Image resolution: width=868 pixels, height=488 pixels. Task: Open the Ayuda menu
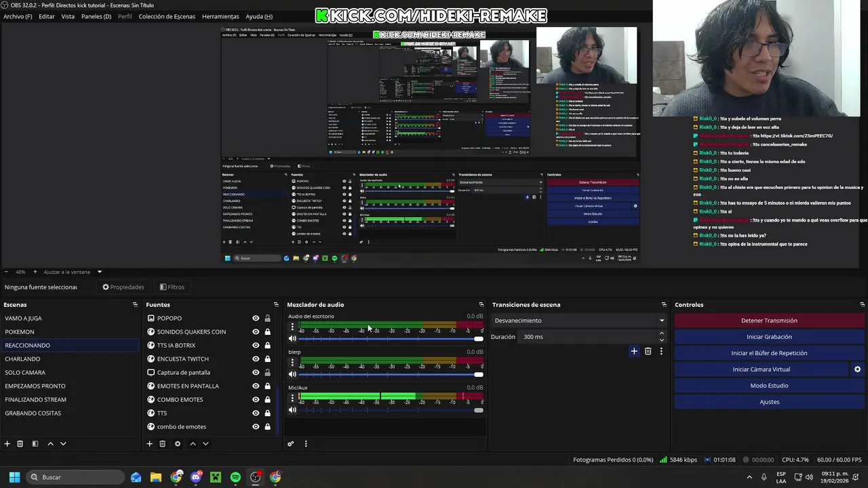pyautogui.click(x=259, y=16)
